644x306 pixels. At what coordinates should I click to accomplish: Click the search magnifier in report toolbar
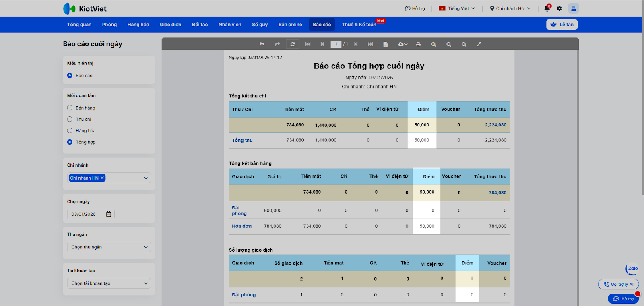(464, 44)
